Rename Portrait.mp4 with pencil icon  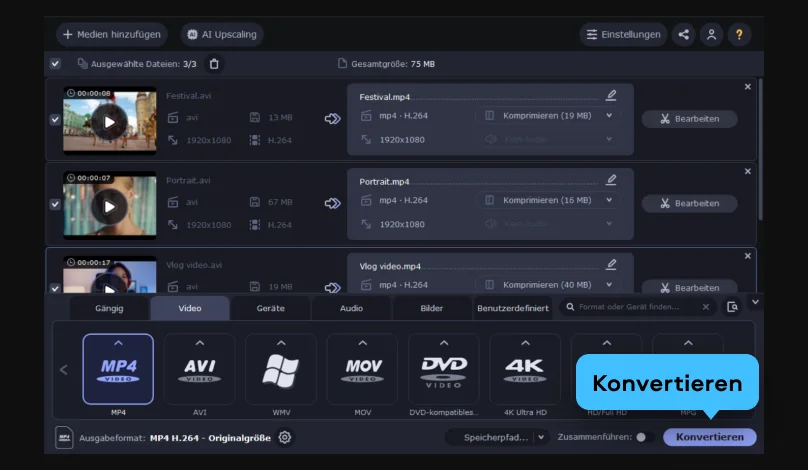pos(611,179)
